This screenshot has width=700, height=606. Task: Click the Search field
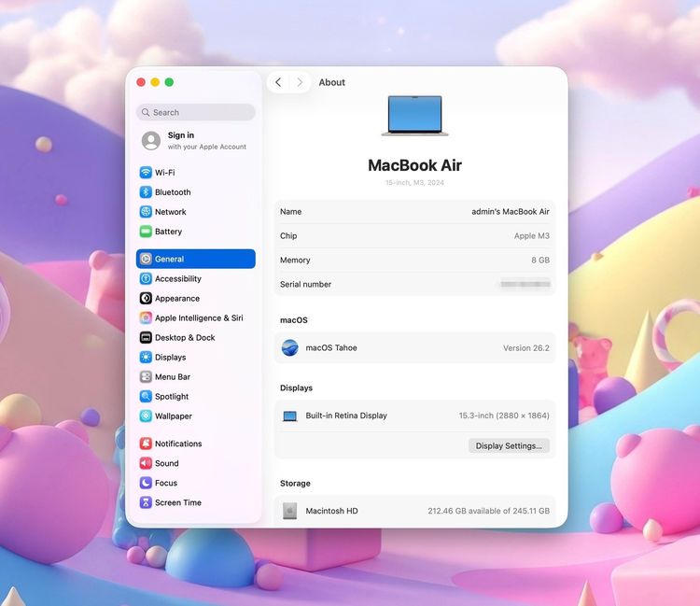point(196,112)
